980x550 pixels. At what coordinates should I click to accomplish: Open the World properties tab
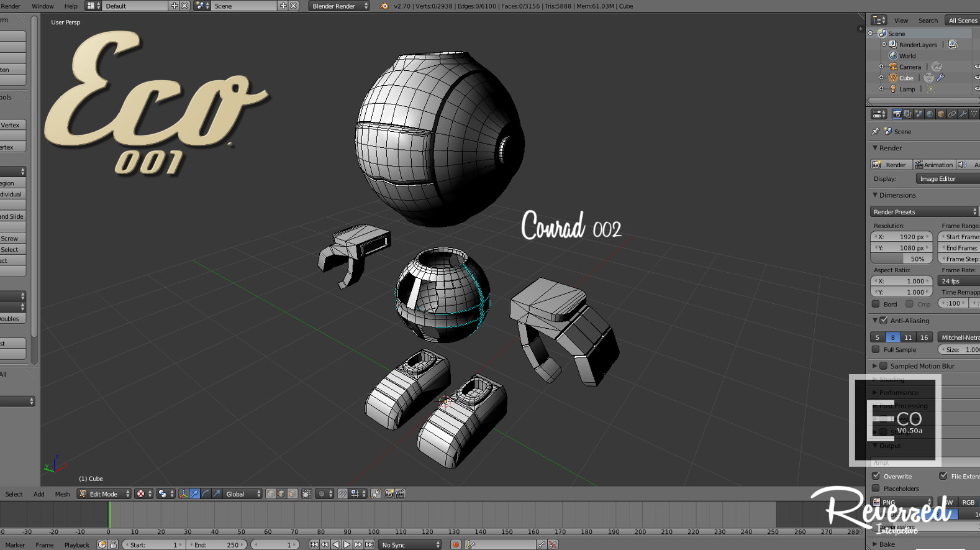point(930,114)
